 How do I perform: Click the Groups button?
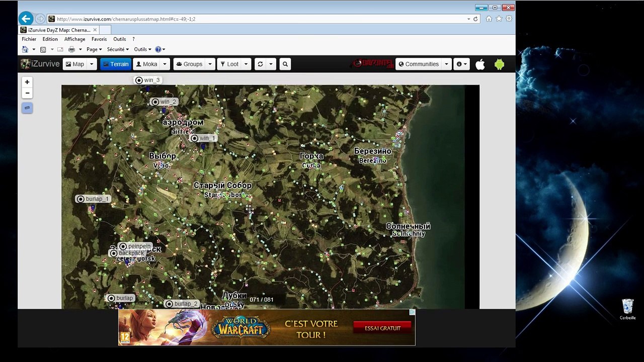coord(189,64)
